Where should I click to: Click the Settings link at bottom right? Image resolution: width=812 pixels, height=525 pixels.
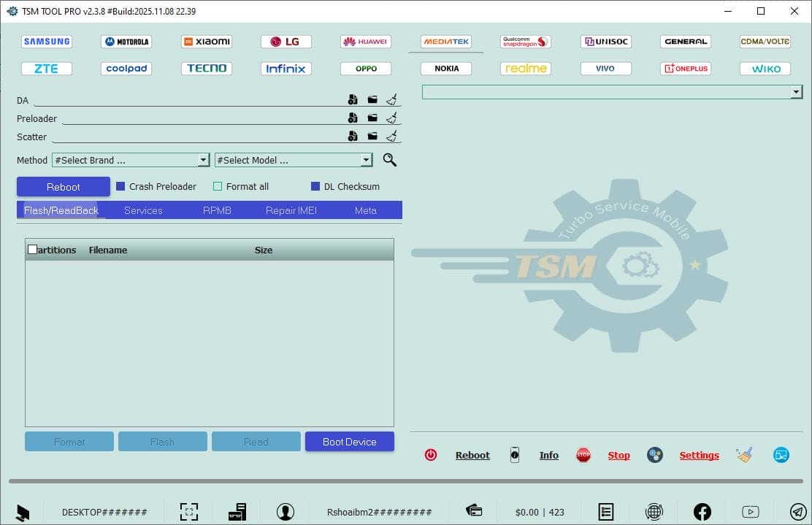[x=699, y=455]
